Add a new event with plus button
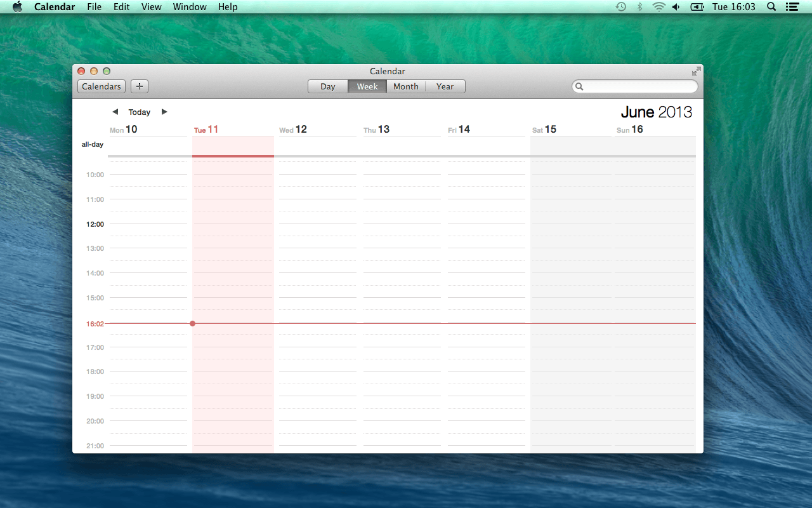The image size is (812, 508). click(x=140, y=86)
